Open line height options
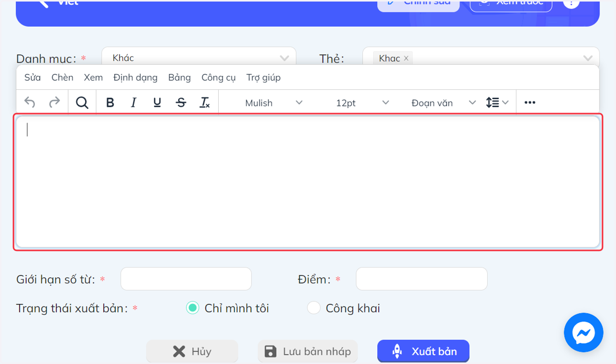This screenshot has width=616, height=364. (497, 103)
